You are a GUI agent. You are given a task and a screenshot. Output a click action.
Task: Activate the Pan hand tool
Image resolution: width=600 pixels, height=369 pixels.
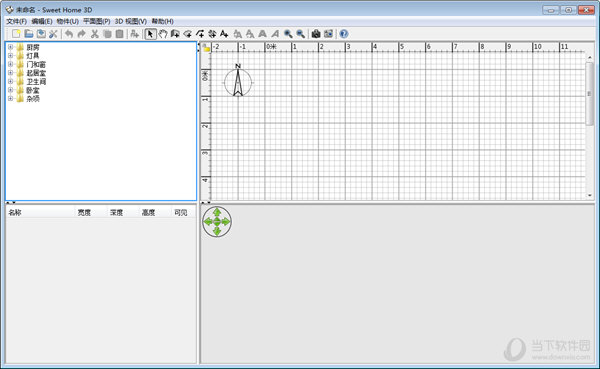(x=163, y=34)
